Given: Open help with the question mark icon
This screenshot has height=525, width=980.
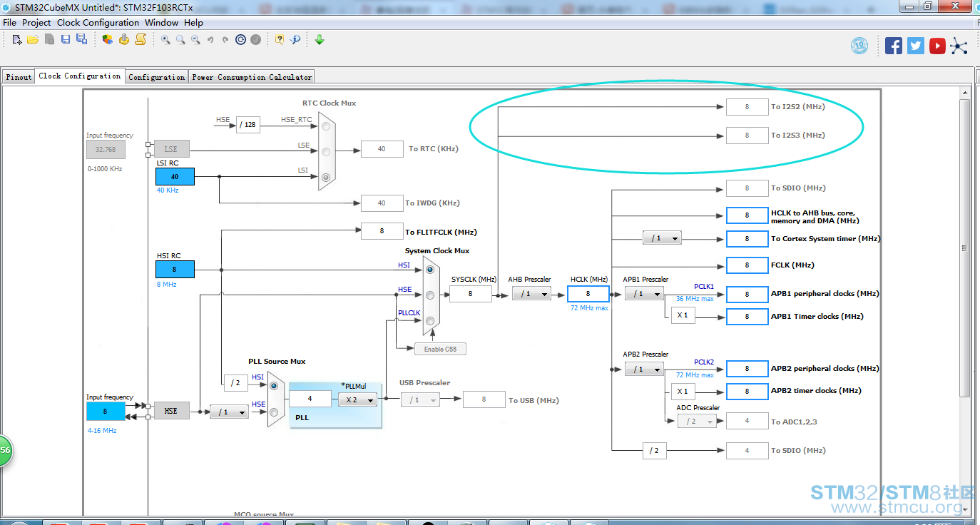Looking at the screenshot, I should coord(280,40).
